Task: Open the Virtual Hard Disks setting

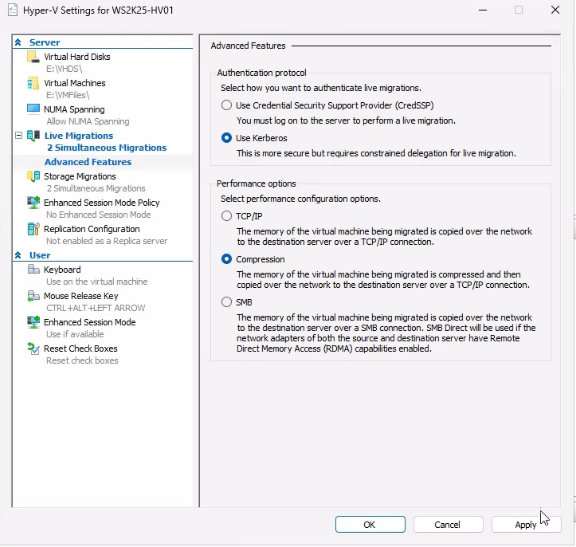Action: coord(77,57)
